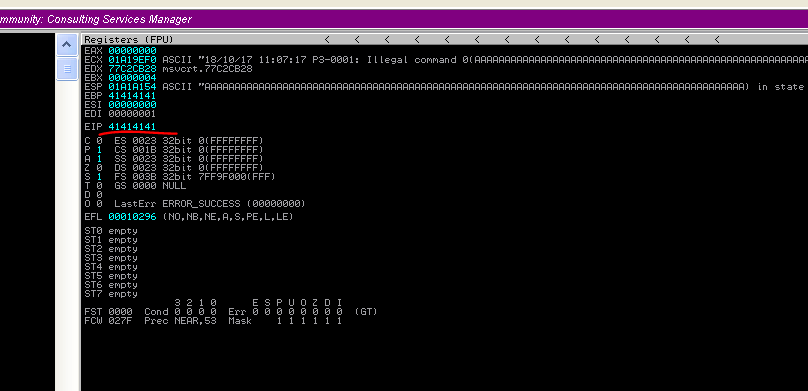Select the C carry flag value
Viewport: 808px width, 391px height.
coord(99,141)
